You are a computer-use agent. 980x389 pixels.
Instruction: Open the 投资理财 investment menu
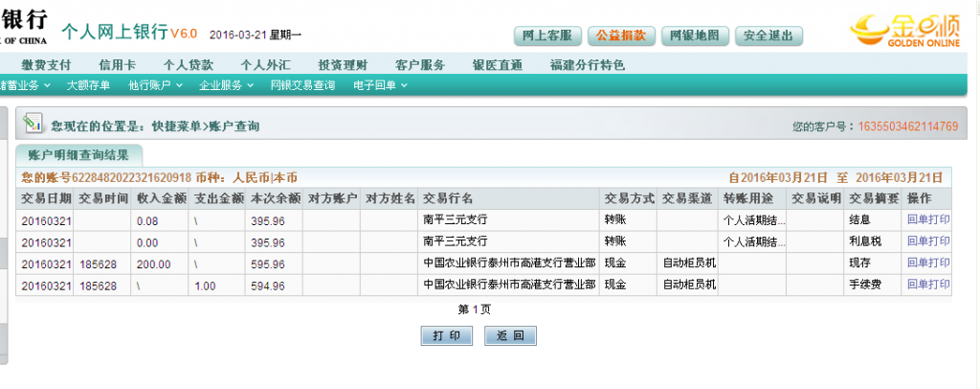pos(343,65)
